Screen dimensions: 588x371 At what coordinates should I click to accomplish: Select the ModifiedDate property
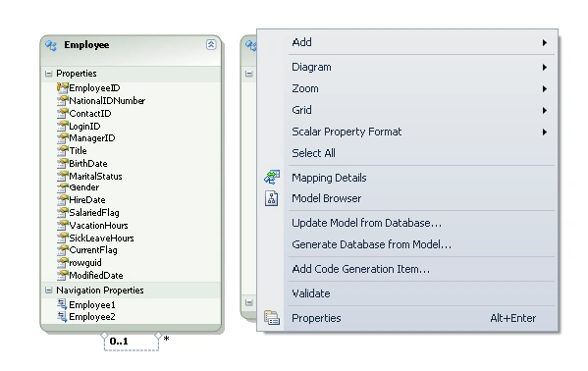tap(96, 276)
